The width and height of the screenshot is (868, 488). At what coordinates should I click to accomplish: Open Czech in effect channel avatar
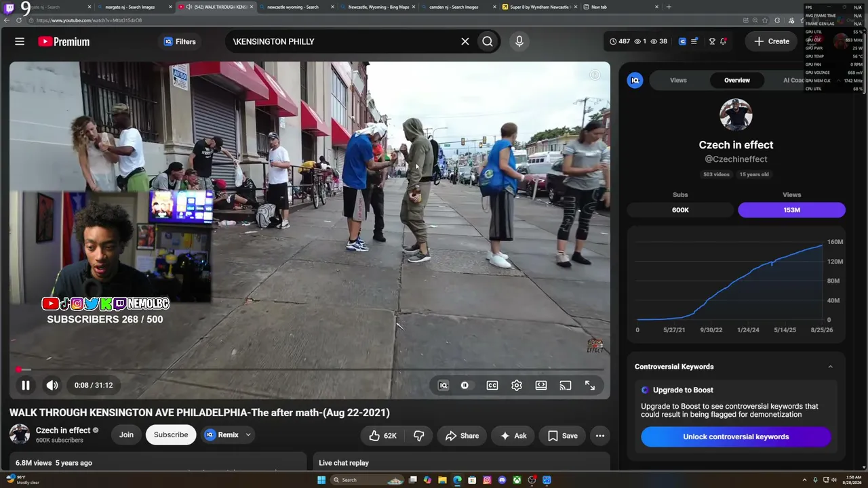click(x=19, y=434)
